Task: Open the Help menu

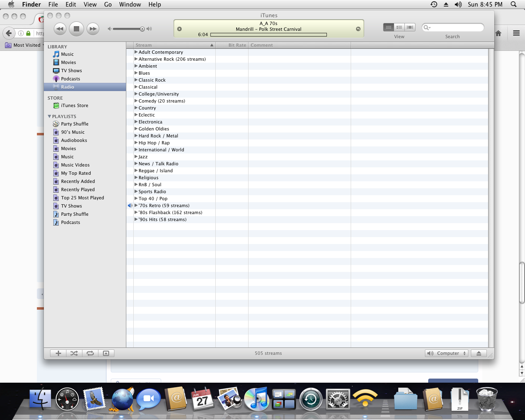Action: [x=155, y=5]
